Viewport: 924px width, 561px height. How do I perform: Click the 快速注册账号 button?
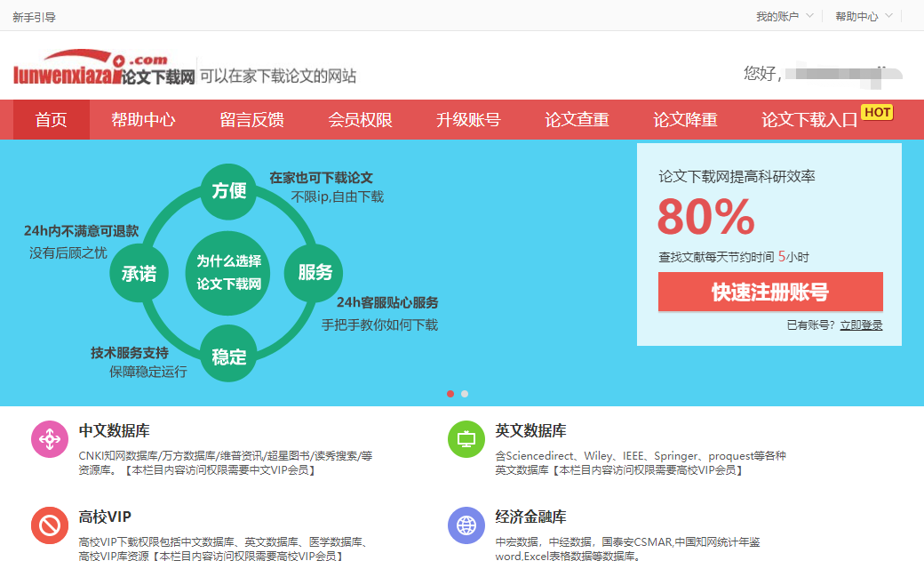(770, 292)
